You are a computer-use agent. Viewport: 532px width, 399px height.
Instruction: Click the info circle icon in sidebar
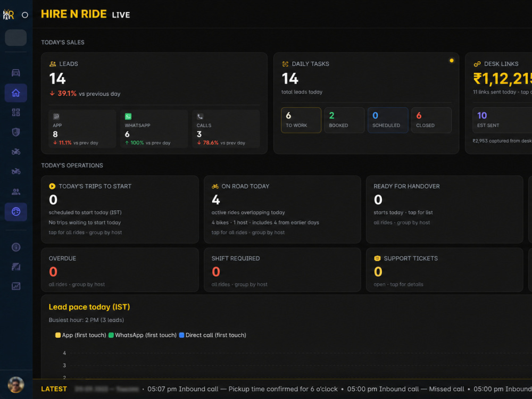(x=15, y=247)
